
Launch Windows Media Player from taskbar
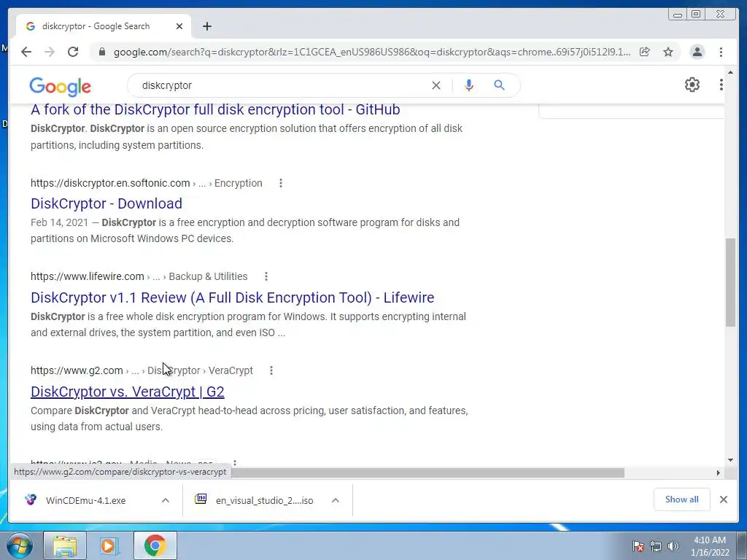[x=109, y=545]
